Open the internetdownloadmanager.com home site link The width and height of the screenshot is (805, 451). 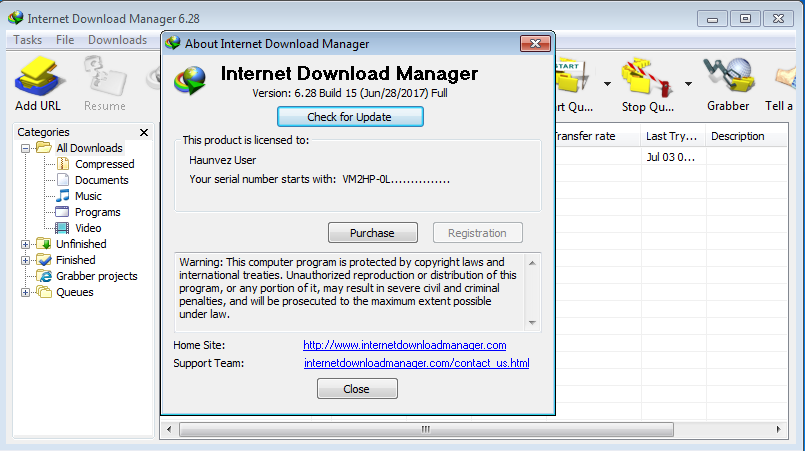pyautogui.click(x=405, y=345)
